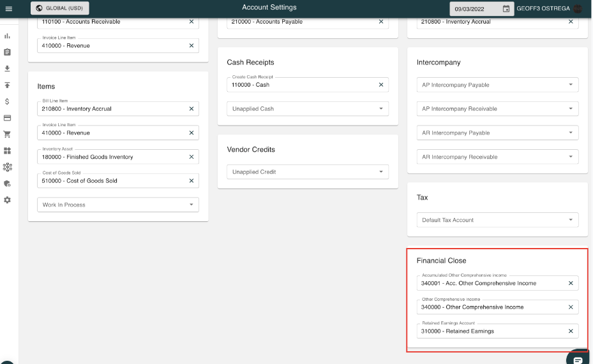Image resolution: width=593 pixels, height=364 pixels.
Task: Open the AP Intercompany Receivable dropdown
Action: [x=497, y=109]
